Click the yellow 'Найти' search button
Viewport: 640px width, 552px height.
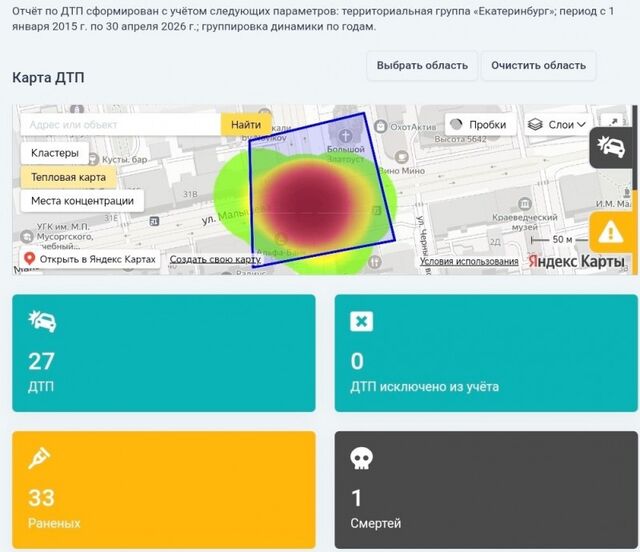(x=246, y=125)
